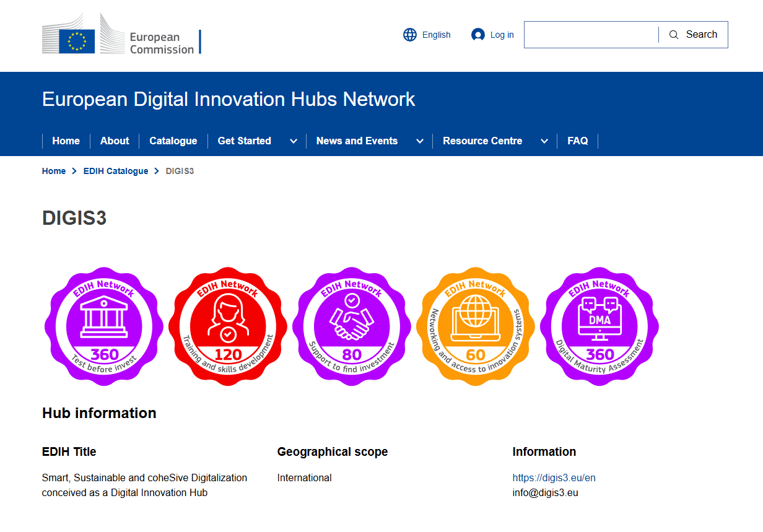Open the Networking and access to innovation badge
Viewport: 763px width, 532px height.
coord(476,326)
